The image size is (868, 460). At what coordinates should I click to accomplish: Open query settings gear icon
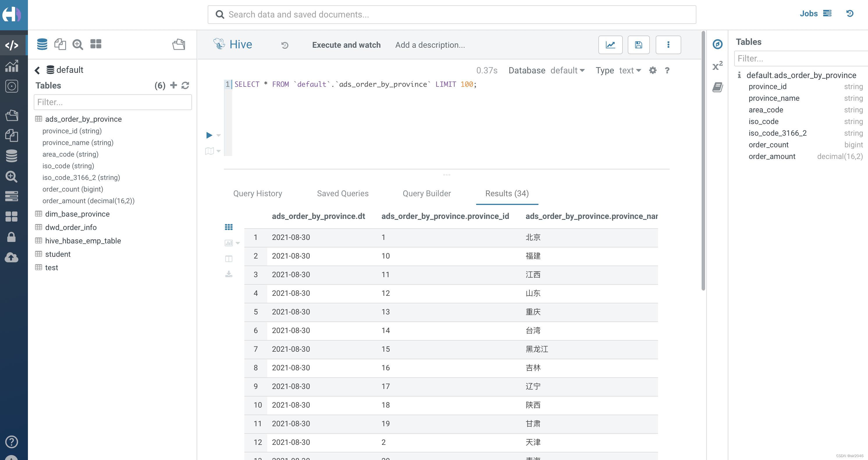(x=653, y=70)
